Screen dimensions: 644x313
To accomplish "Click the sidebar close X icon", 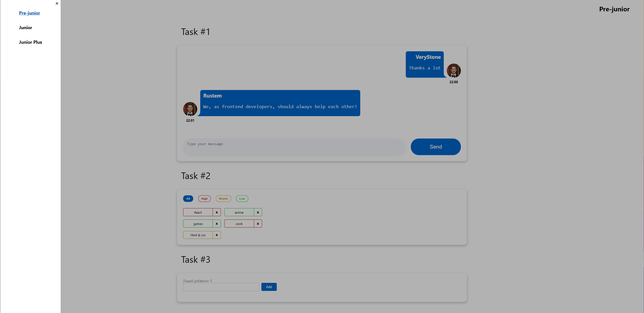I will coord(57,3).
